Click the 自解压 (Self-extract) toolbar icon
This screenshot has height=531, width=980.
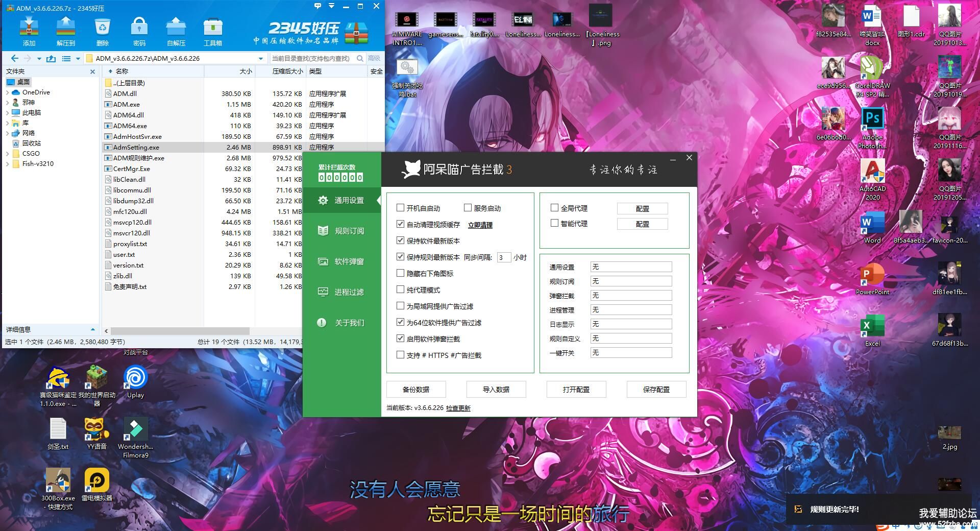(x=176, y=27)
